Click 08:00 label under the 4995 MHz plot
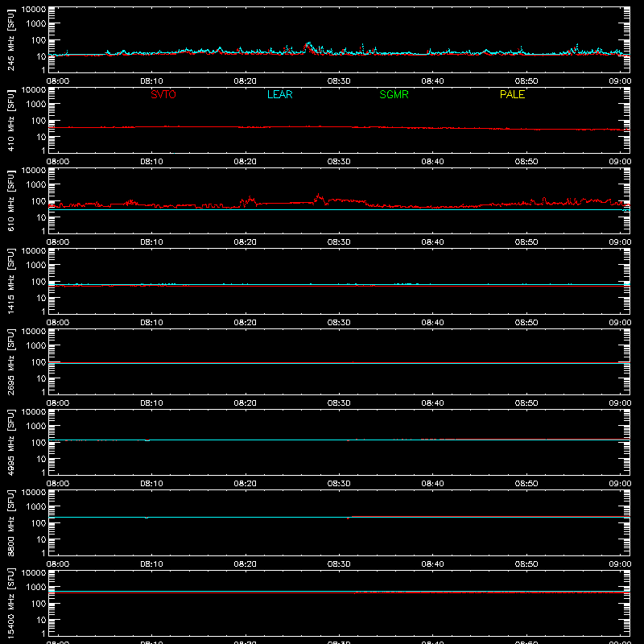The width and height of the screenshot is (644, 644). tap(58, 484)
